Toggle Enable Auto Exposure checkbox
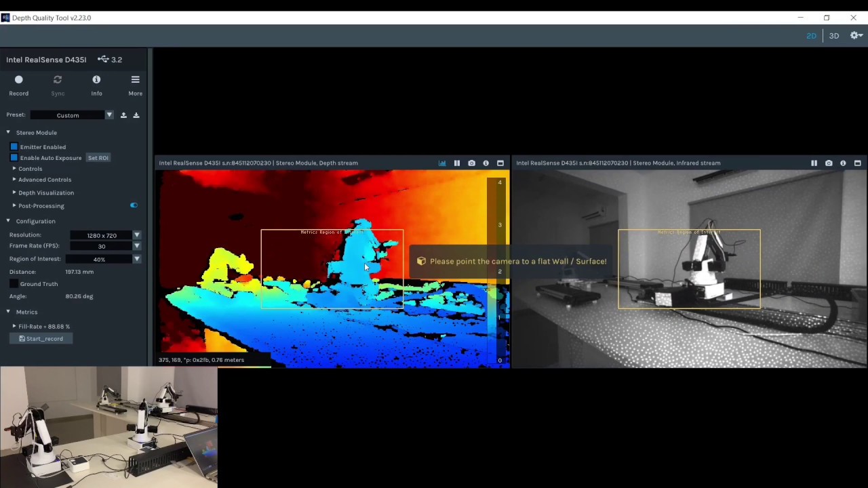Viewport: 868px width, 488px height. pyautogui.click(x=14, y=158)
